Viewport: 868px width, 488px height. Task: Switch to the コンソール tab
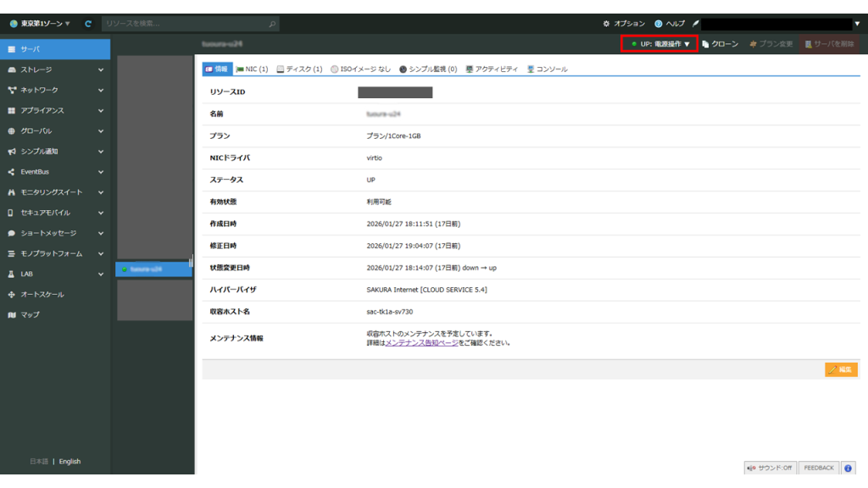[x=548, y=69]
